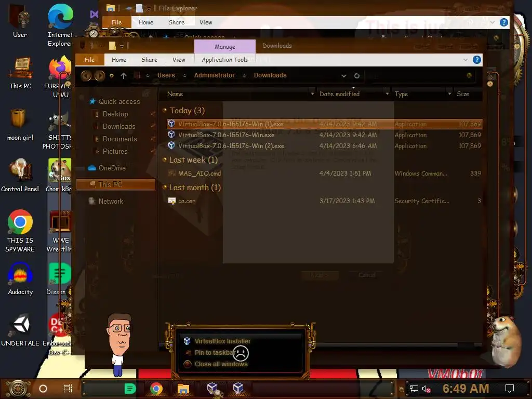The height and width of the screenshot is (399, 532).
Task: Open the Date modified column filter dropdown
Action: tap(387, 94)
